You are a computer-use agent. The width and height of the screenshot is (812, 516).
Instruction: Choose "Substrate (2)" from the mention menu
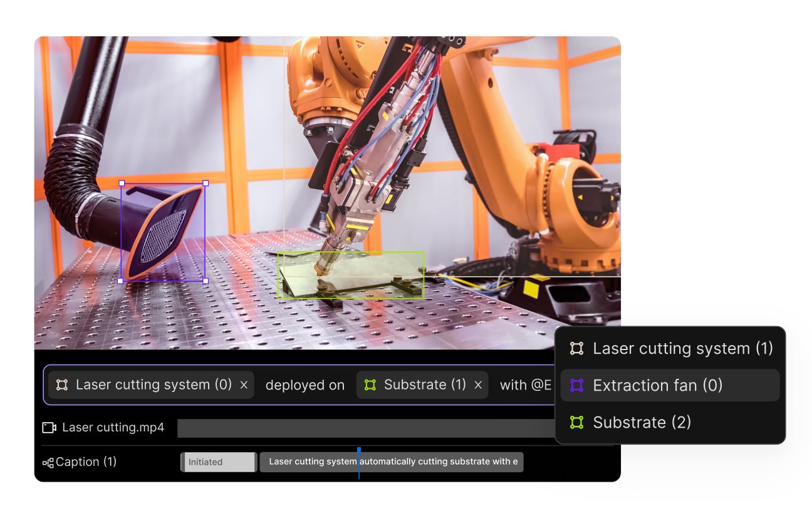coord(670,422)
